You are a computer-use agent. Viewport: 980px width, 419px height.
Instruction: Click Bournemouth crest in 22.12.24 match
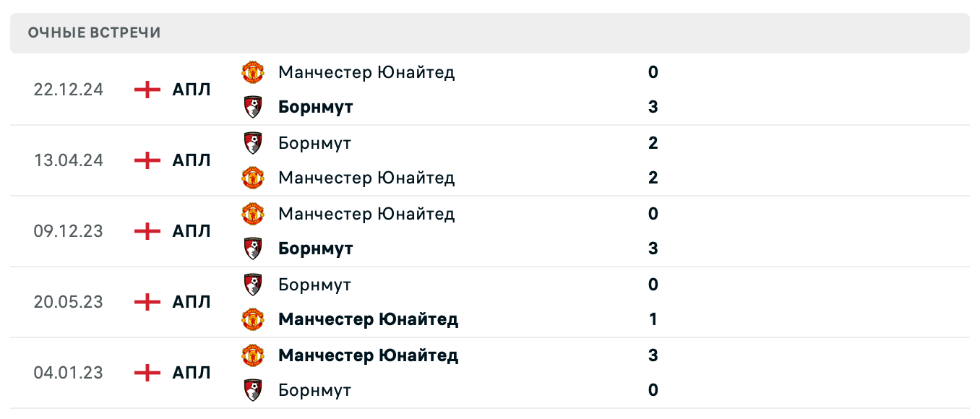[252, 107]
